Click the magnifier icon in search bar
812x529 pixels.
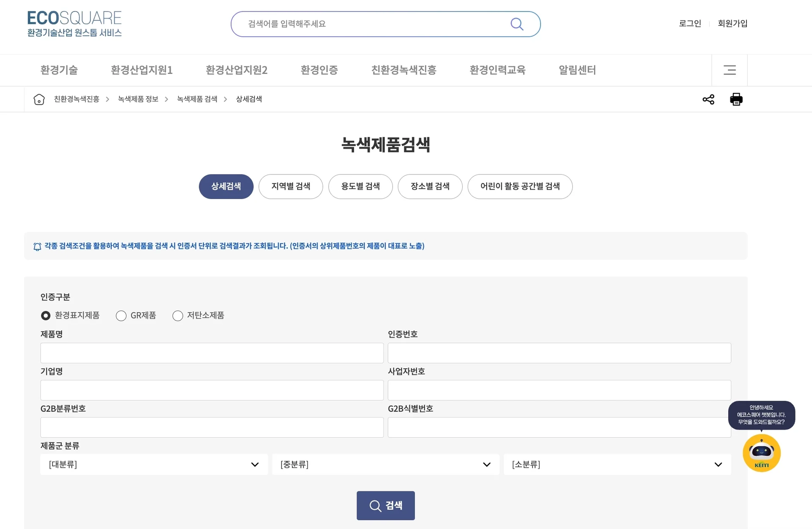click(x=516, y=24)
